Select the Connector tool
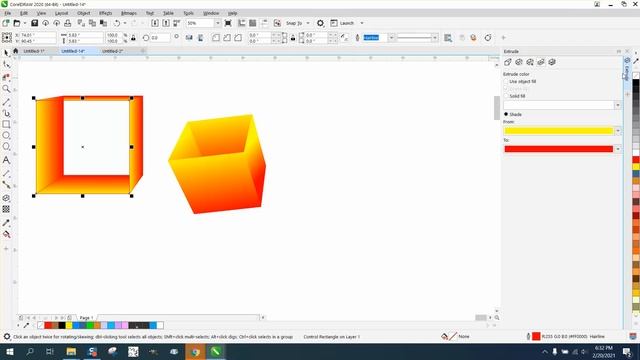The height and width of the screenshot is (360, 640). tap(6, 184)
